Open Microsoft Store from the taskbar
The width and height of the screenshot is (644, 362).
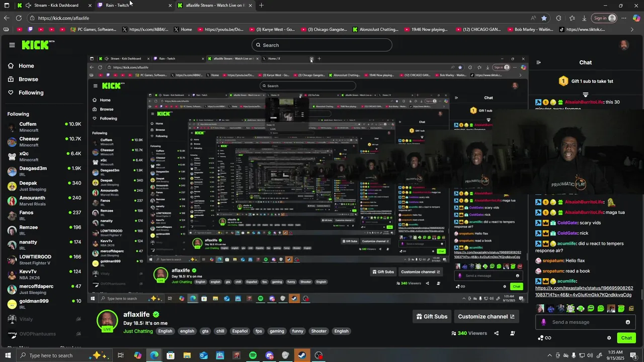coord(171,355)
